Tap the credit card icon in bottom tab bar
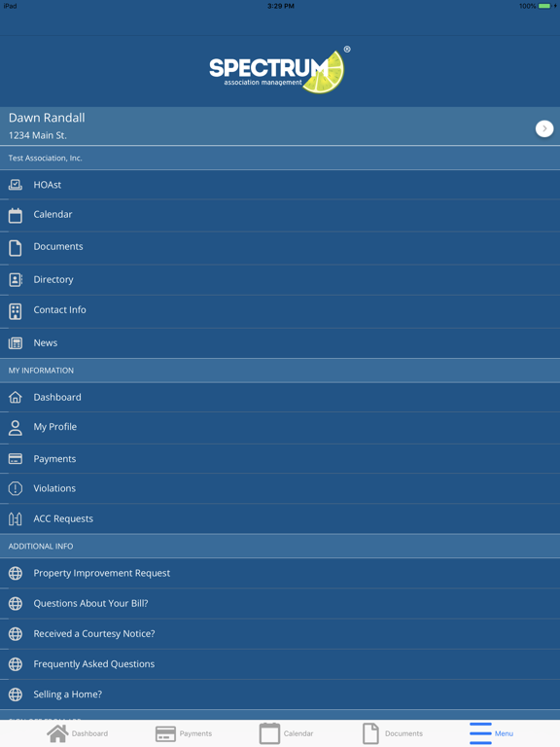Screen dimensions: 560x747 165,733
